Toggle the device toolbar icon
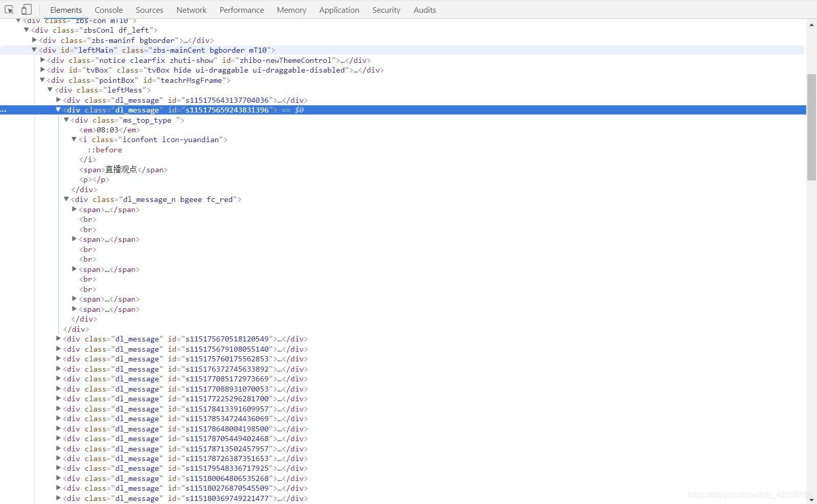817x504 pixels. coord(27,10)
